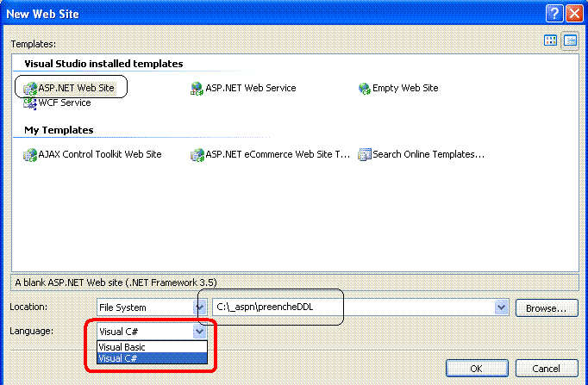Click the AJAX Control Toolkit Web Site label
Viewport: 588px width, 385px height.
(x=100, y=154)
